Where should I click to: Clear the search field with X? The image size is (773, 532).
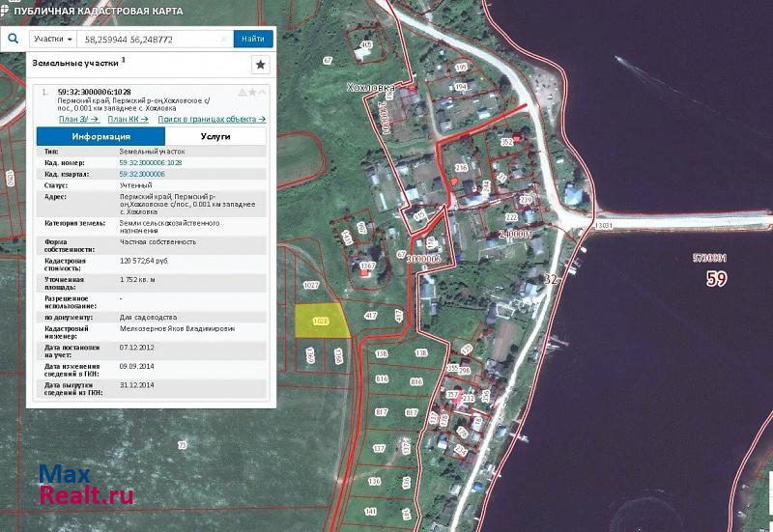(x=225, y=40)
